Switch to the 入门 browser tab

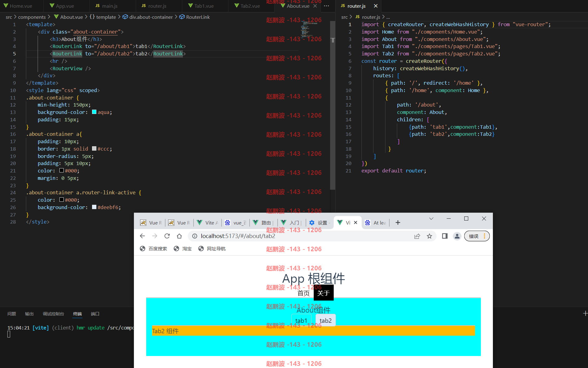[292, 223]
